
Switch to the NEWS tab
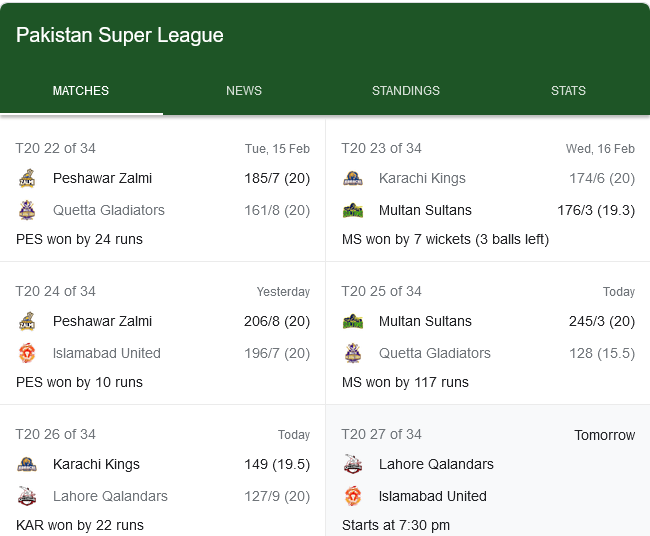coord(244,91)
